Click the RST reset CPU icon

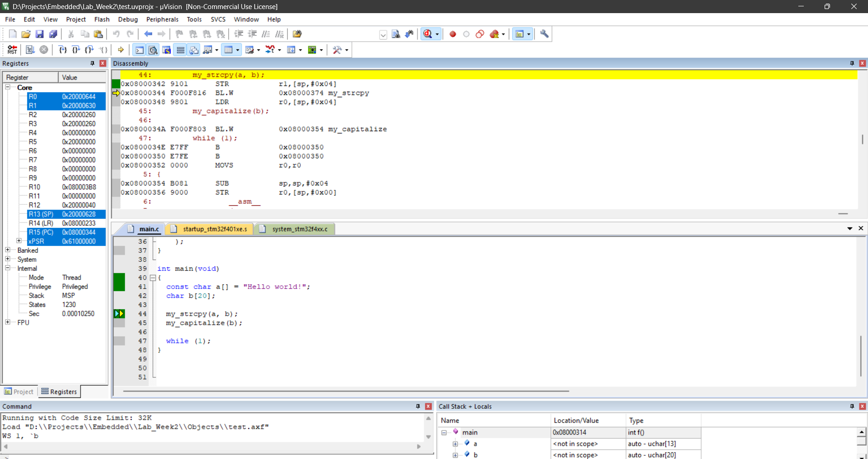coord(12,50)
